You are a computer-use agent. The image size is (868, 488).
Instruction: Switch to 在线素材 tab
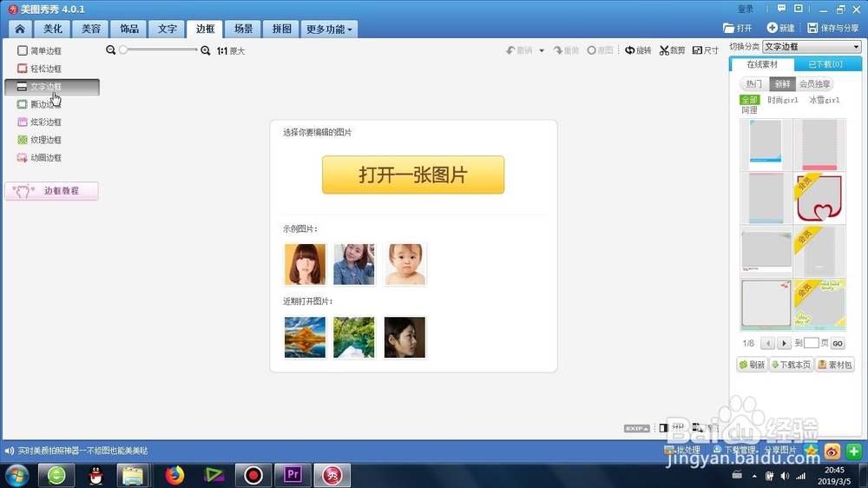762,64
